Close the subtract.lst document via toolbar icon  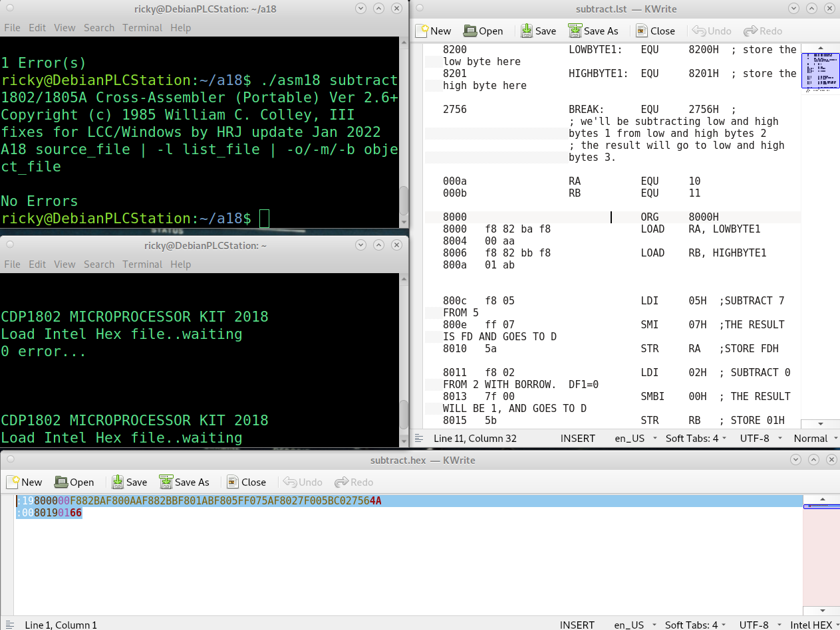tap(656, 31)
